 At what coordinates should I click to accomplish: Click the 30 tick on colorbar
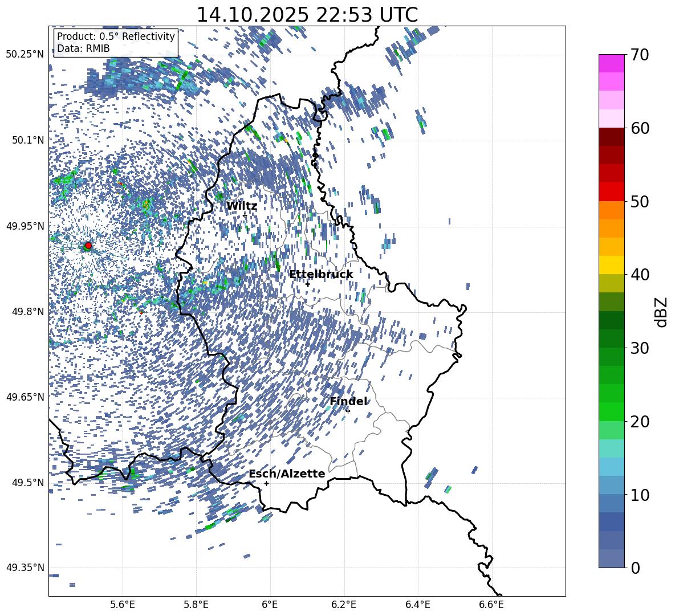tap(640, 348)
